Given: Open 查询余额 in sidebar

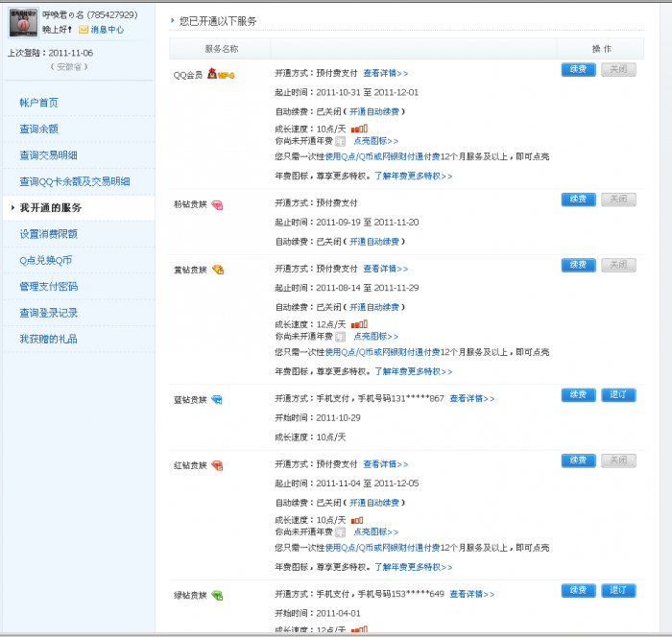Looking at the screenshot, I should [38, 129].
